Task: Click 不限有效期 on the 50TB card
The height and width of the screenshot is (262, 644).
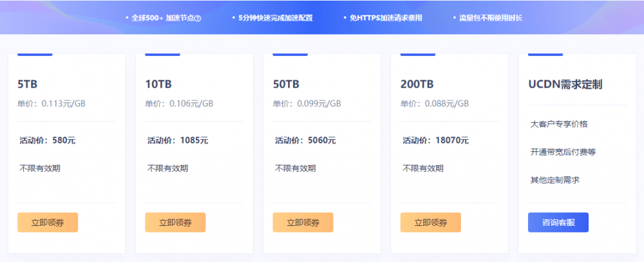Action: tap(296, 168)
